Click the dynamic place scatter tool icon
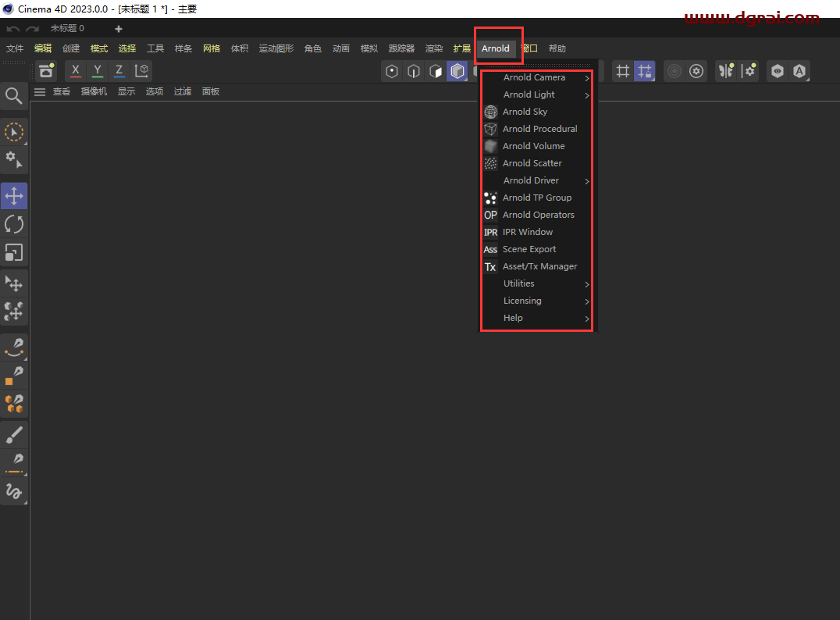Image resolution: width=840 pixels, height=620 pixels. pos(14,312)
